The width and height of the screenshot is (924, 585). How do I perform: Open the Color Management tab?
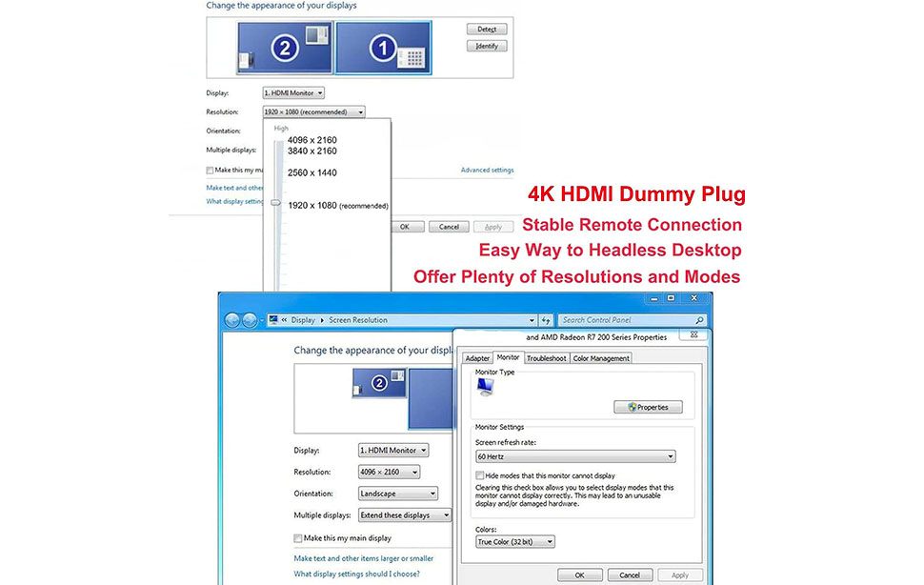click(x=601, y=358)
